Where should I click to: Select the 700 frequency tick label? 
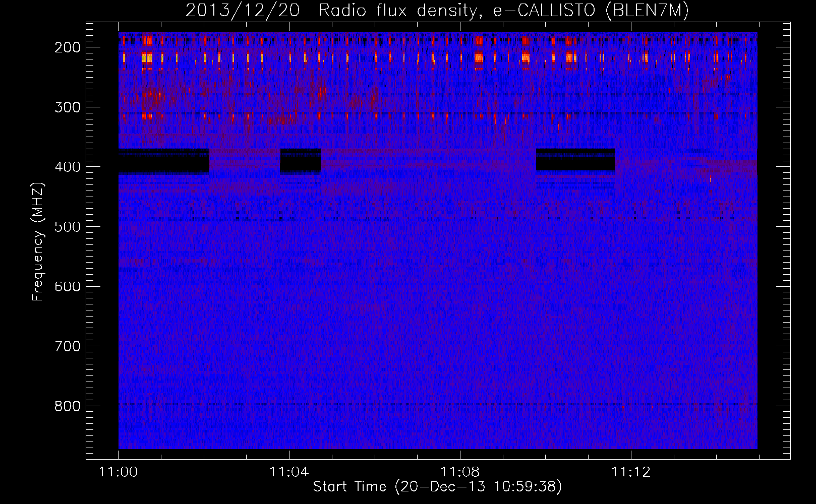[x=68, y=346]
